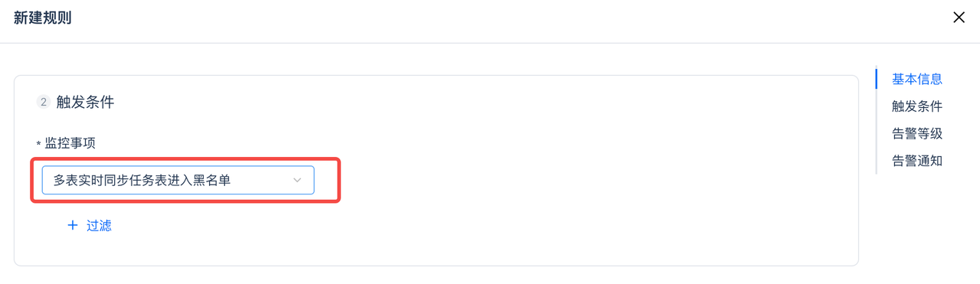Jump to 基本信息 section anchor
The height and width of the screenshot is (284, 980).
[x=916, y=79]
